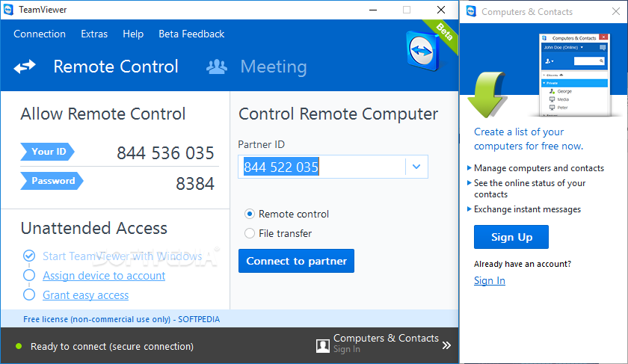Click circle next to Grant easy access
The height and width of the screenshot is (364, 628).
pyautogui.click(x=29, y=294)
